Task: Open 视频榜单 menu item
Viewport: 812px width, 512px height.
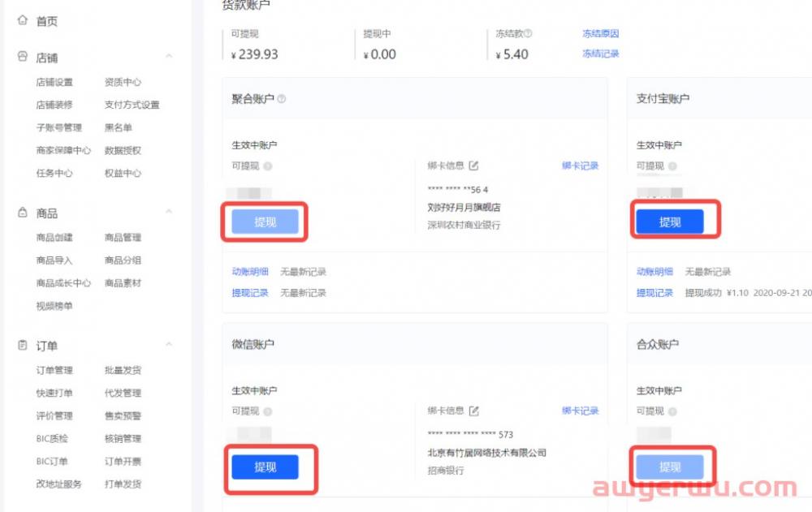Action: (54, 306)
